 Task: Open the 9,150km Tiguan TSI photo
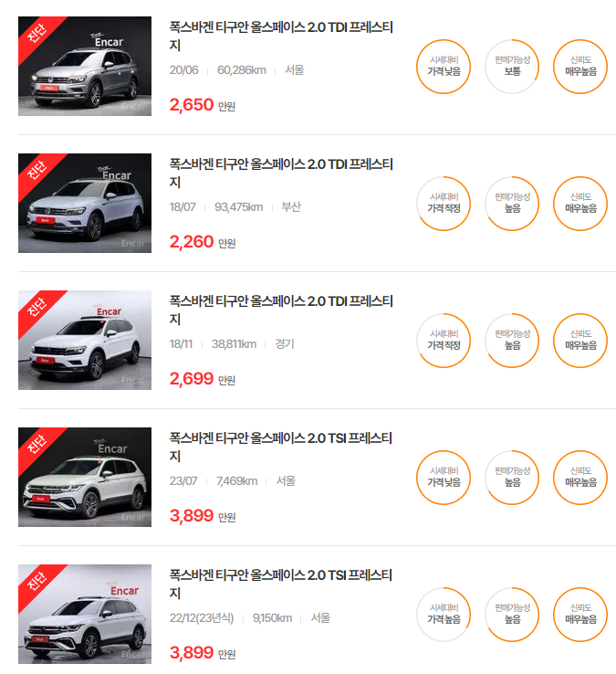(85, 614)
